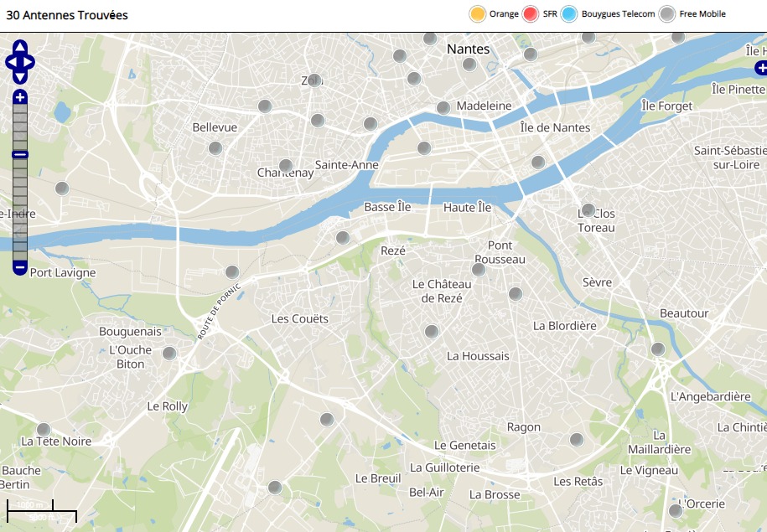
Task: Pan the map upward with the up arrow
Action: pos(20,47)
